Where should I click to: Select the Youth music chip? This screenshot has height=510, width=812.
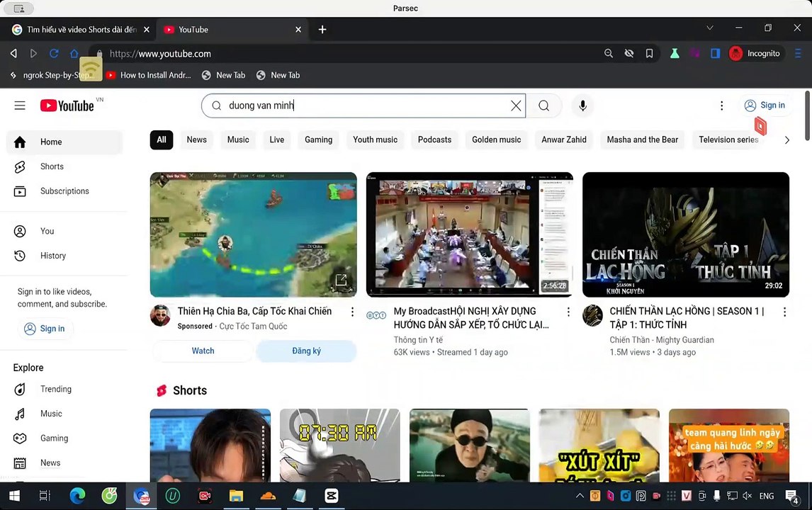(376, 140)
